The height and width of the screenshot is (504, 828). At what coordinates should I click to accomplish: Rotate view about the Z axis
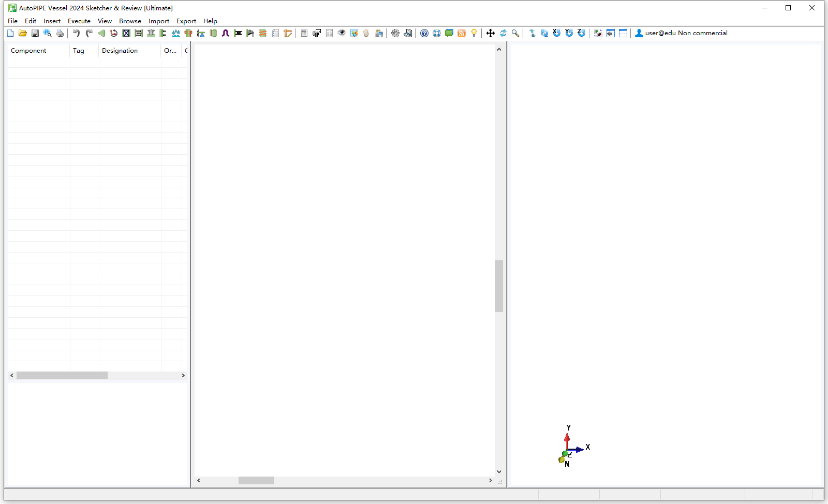click(582, 33)
